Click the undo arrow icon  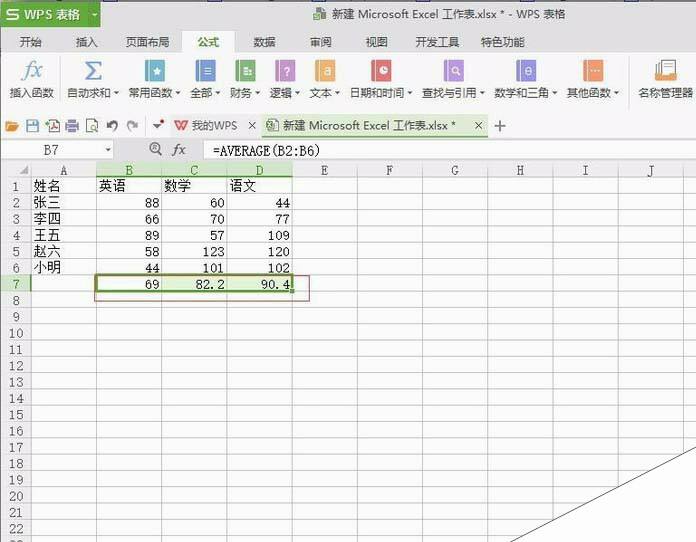112,126
